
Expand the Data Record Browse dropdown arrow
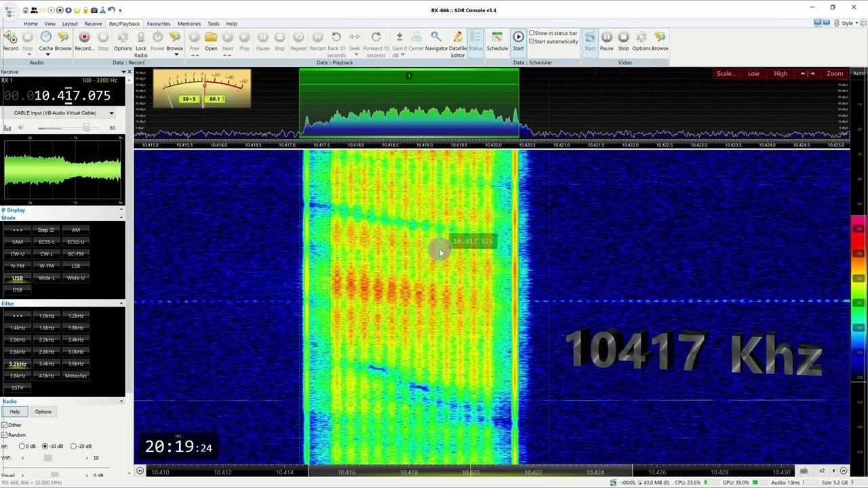click(x=175, y=55)
